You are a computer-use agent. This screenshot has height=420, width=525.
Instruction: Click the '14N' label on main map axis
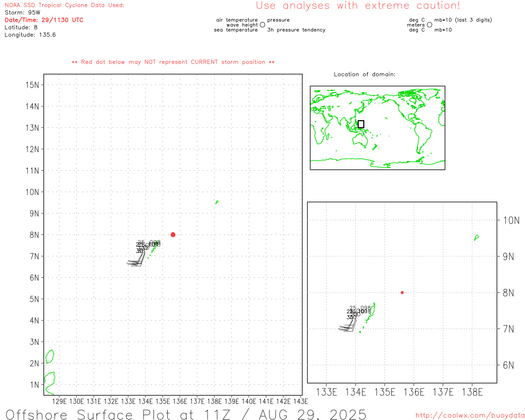[32, 106]
